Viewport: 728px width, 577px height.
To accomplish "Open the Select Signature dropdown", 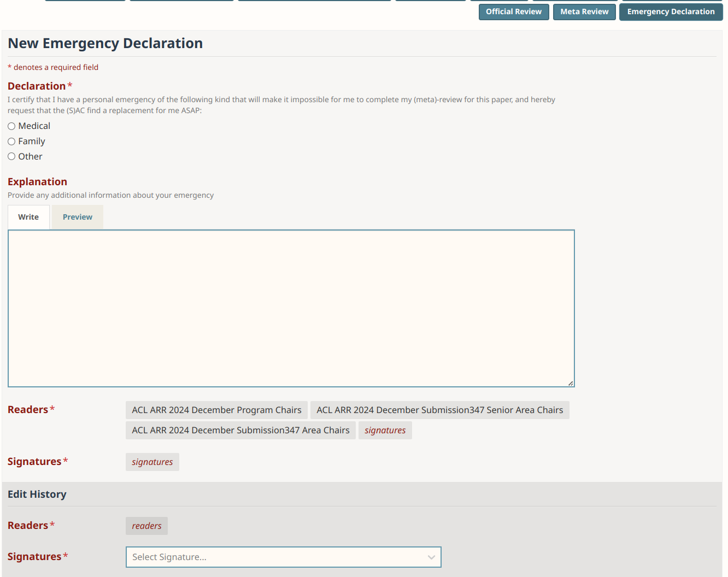I will [x=284, y=557].
